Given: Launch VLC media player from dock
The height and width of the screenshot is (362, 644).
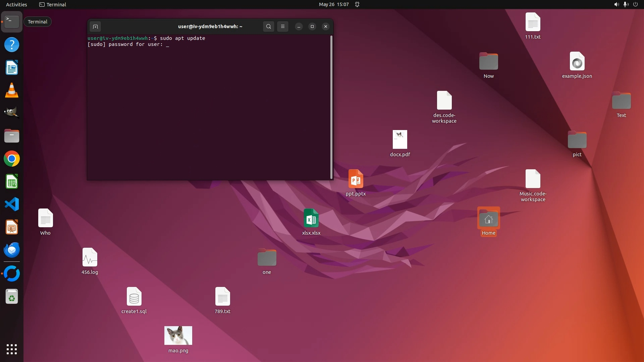Looking at the screenshot, I should click(12, 90).
